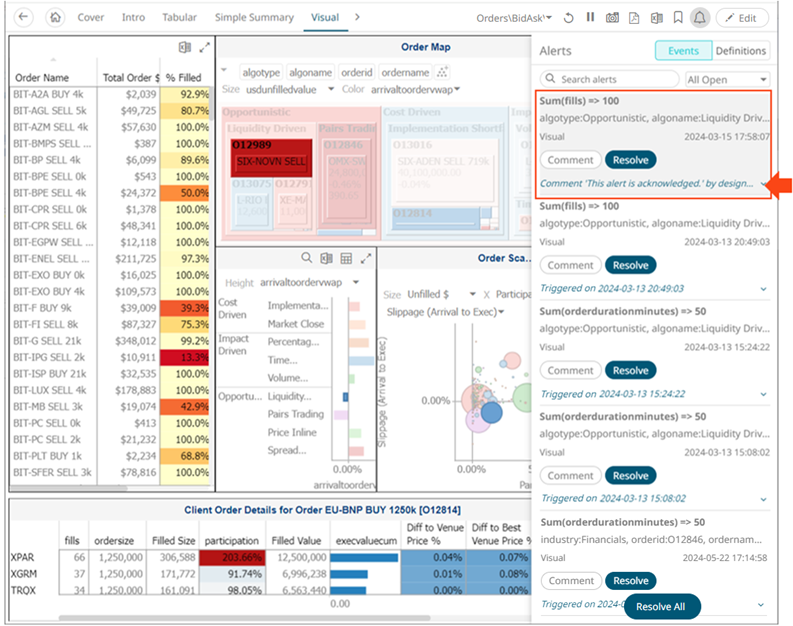Click the Edit button
Viewport: 793px width, 626px height.
pos(741,18)
